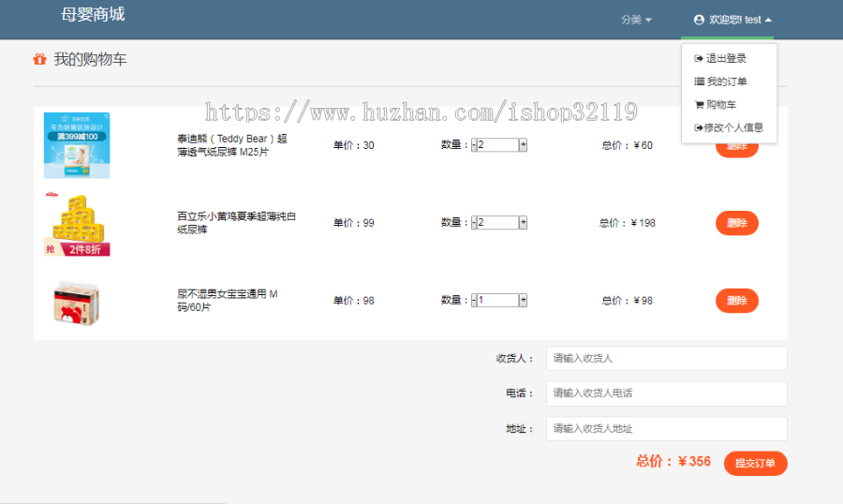Select 退出登录 from the user menu
The height and width of the screenshot is (504, 843).
click(x=720, y=58)
